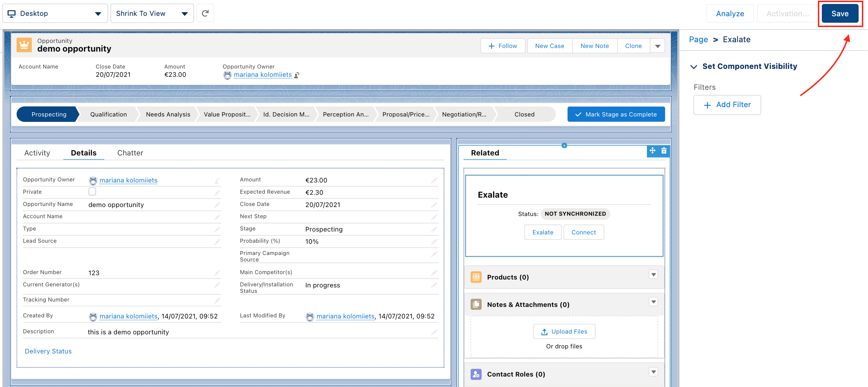
Task: Clone the opportunity
Action: 634,46
